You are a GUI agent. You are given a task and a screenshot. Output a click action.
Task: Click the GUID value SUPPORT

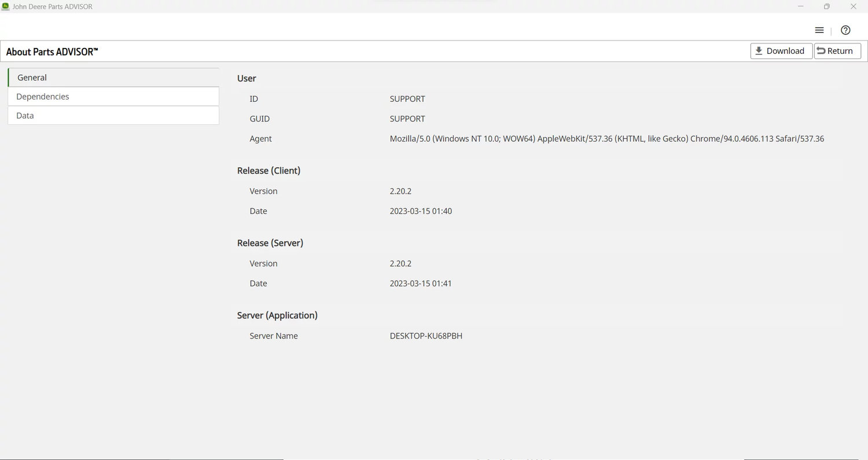[x=407, y=119]
